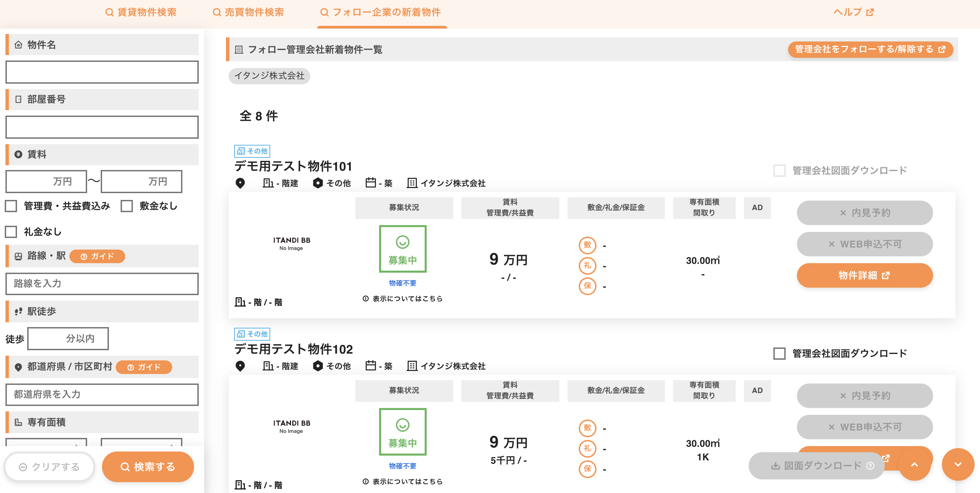980x493 pixels.
Task: Open デモ用テスト物件101 title
Action: click(293, 167)
